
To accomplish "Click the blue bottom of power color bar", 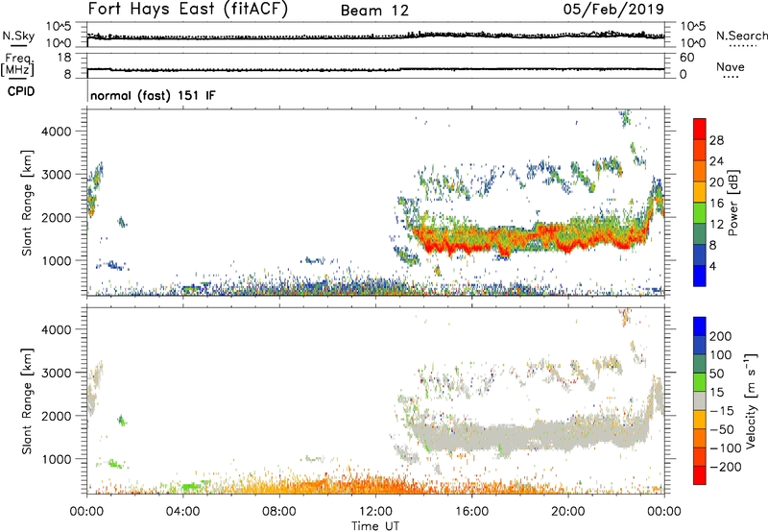I will pos(700,276).
